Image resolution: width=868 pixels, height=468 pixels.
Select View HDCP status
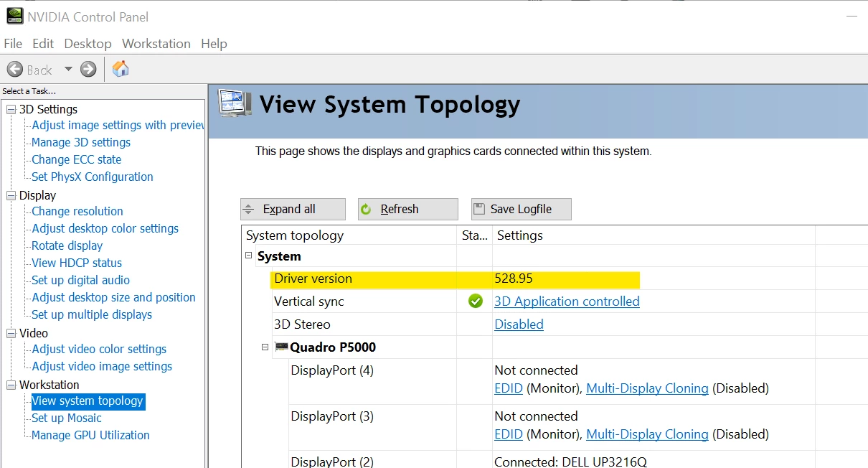[x=77, y=263]
